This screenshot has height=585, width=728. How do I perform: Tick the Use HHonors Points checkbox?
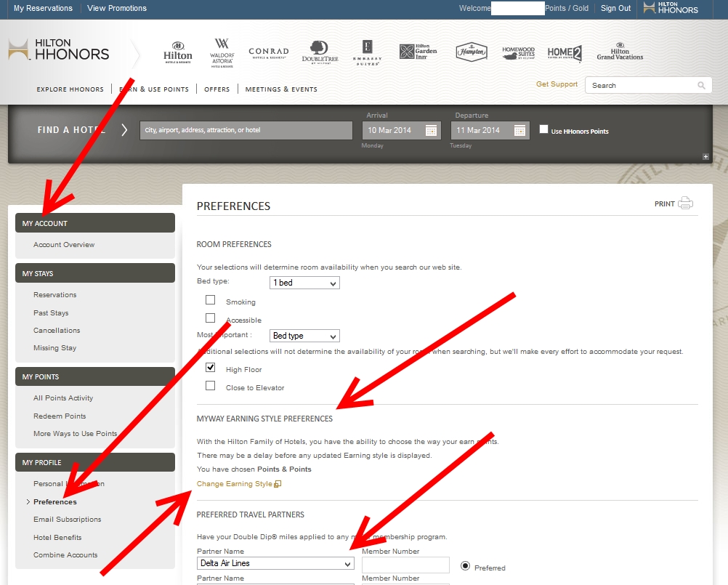544,130
